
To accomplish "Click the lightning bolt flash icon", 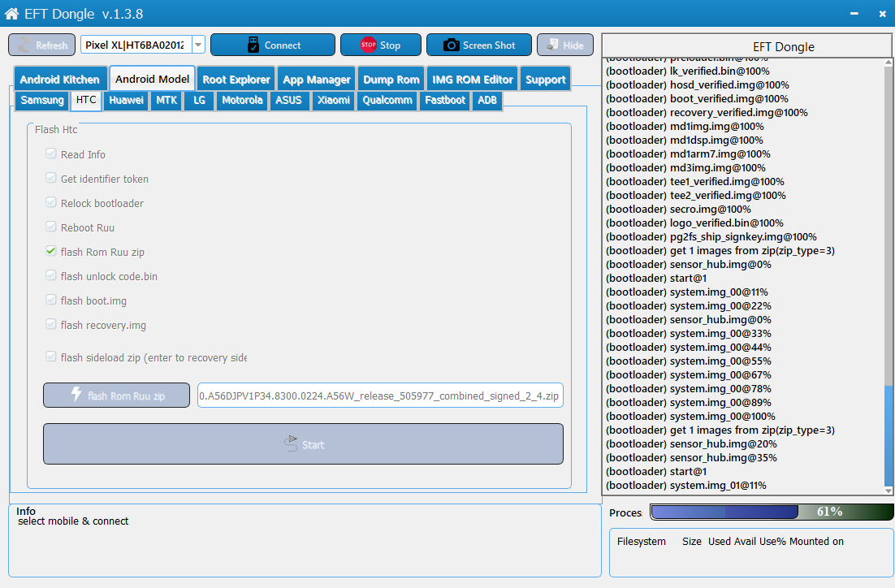I will (76, 394).
